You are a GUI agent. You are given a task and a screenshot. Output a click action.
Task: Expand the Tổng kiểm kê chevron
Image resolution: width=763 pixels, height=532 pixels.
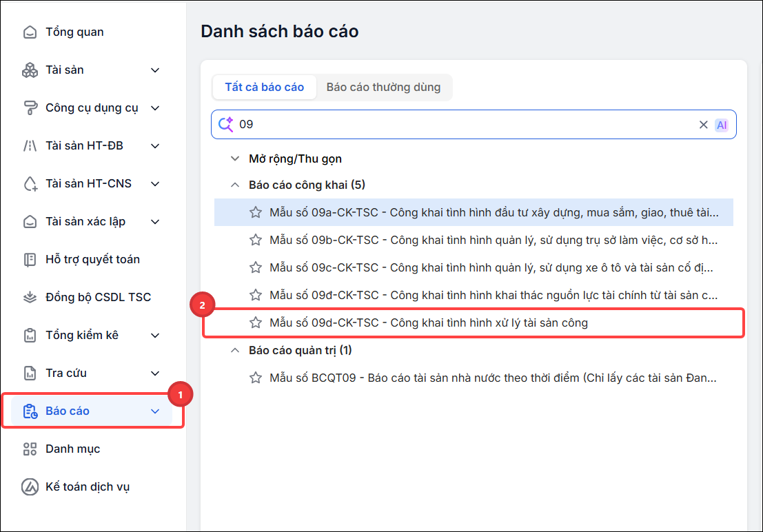click(x=155, y=336)
